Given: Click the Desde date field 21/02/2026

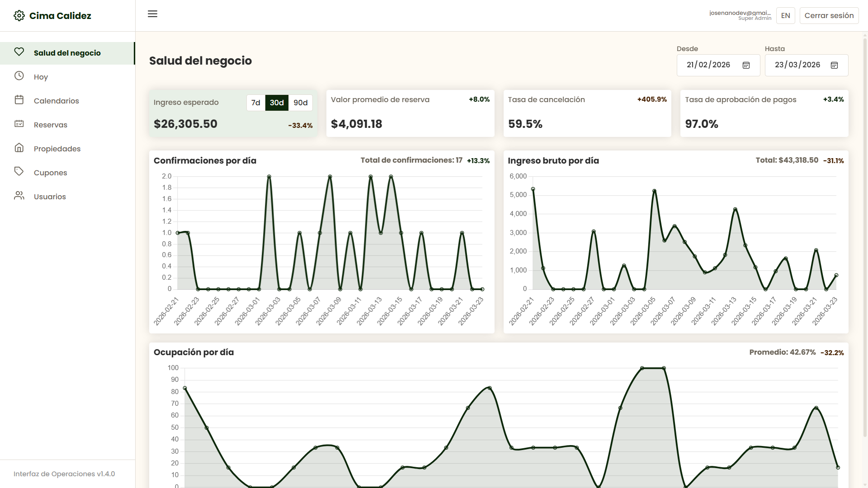Looking at the screenshot, I should tap(718, 65).
